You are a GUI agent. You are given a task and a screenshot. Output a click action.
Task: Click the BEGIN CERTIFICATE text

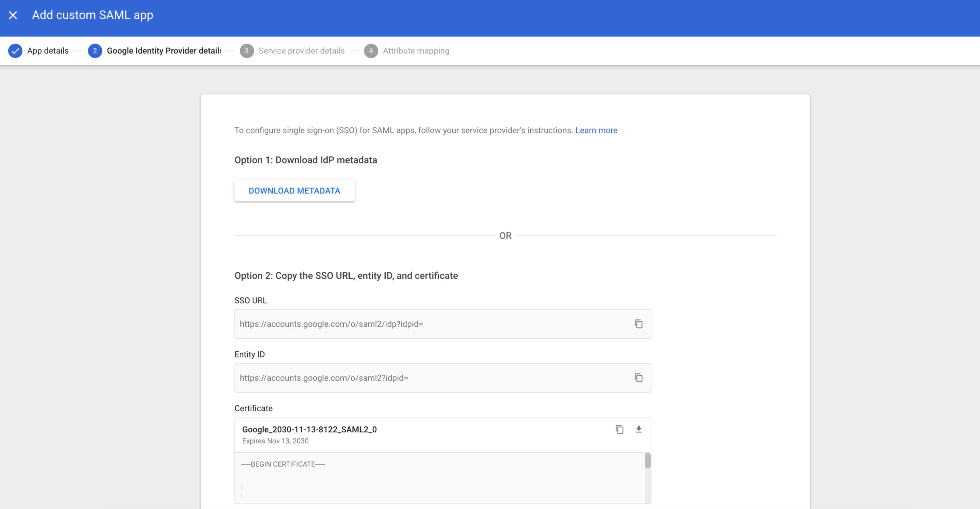[x=283, y=465]
